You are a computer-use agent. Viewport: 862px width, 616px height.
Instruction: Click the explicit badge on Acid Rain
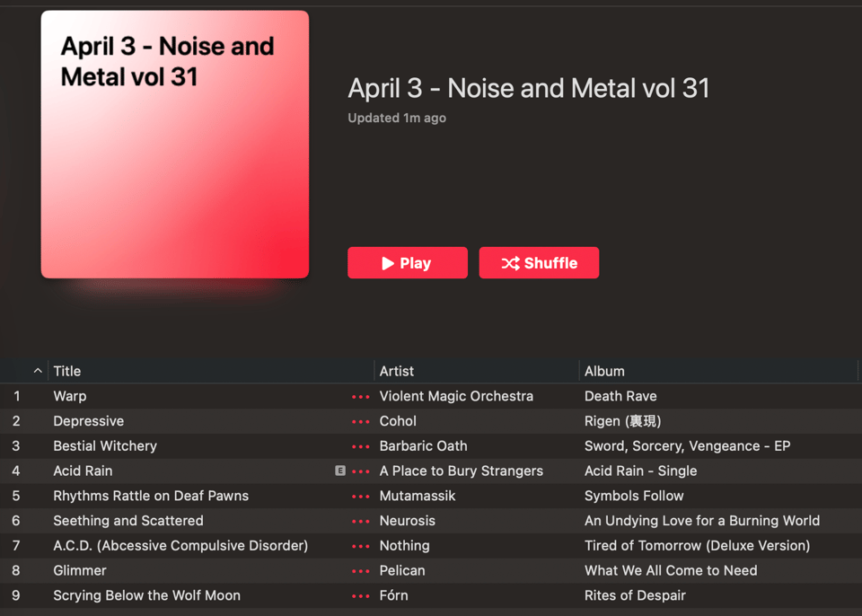(x=339, y=471)
